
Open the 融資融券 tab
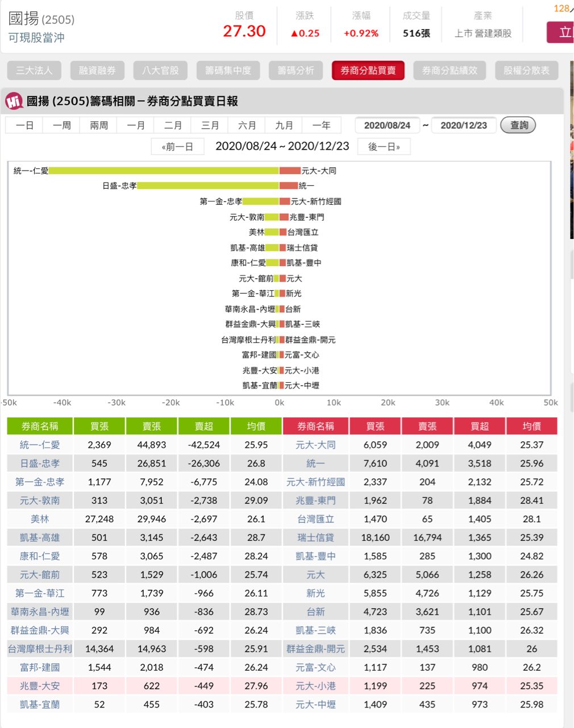pos(97,71)
